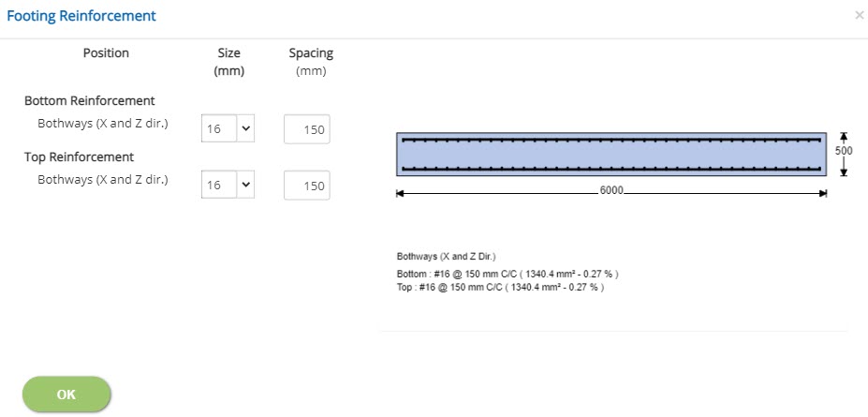Click the 500 depth dimension label
This screenshot has width=868, height=417.
[x=844, y=150]
